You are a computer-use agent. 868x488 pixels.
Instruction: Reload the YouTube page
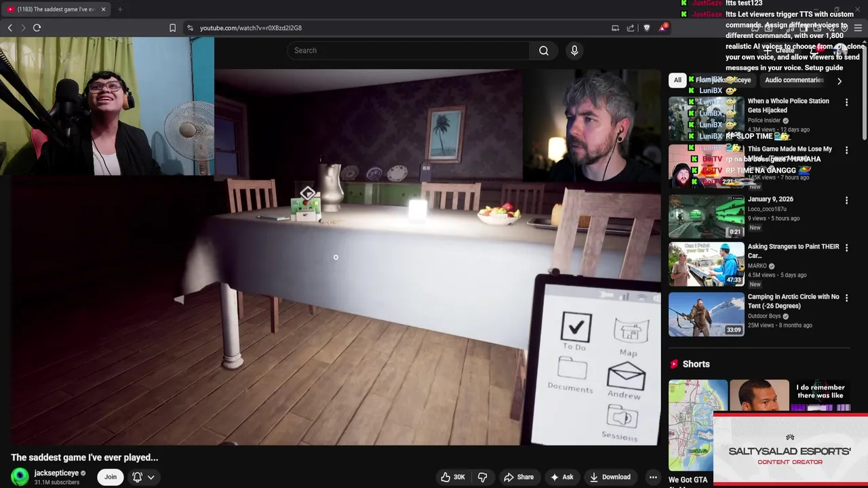37,28
